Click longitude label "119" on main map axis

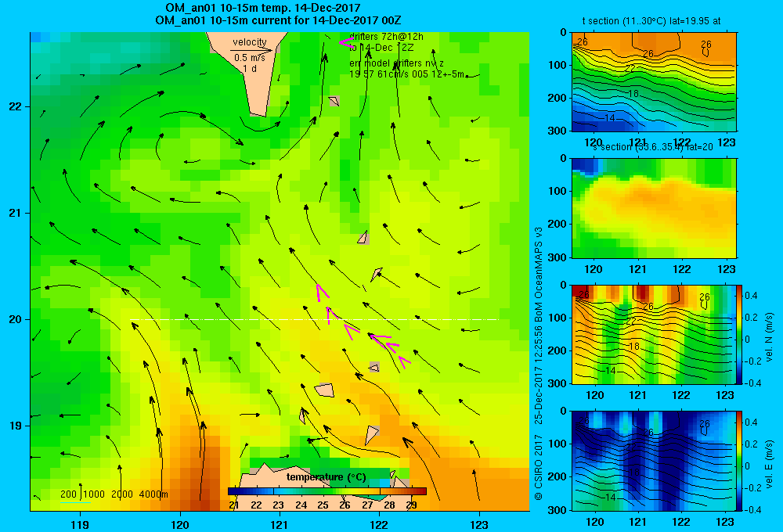(80, 524)
